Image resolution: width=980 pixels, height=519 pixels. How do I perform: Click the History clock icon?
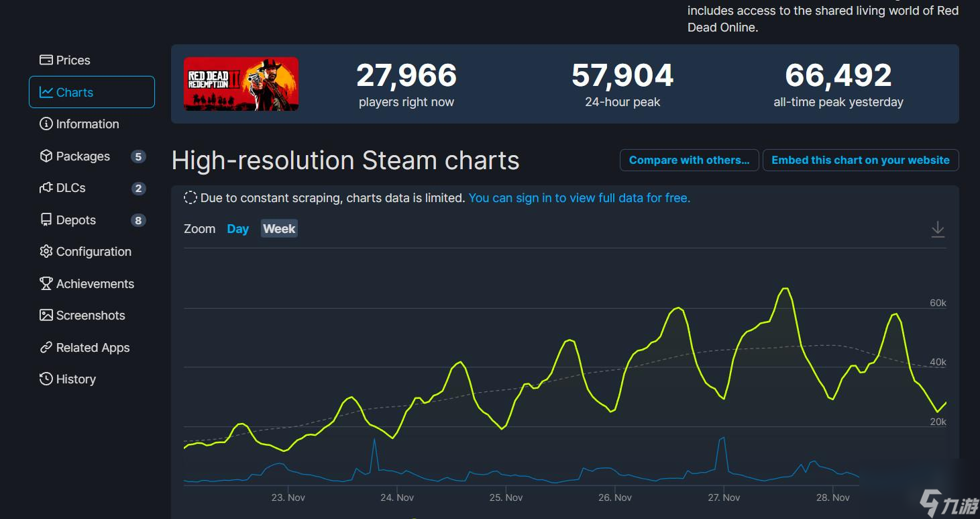46,379
